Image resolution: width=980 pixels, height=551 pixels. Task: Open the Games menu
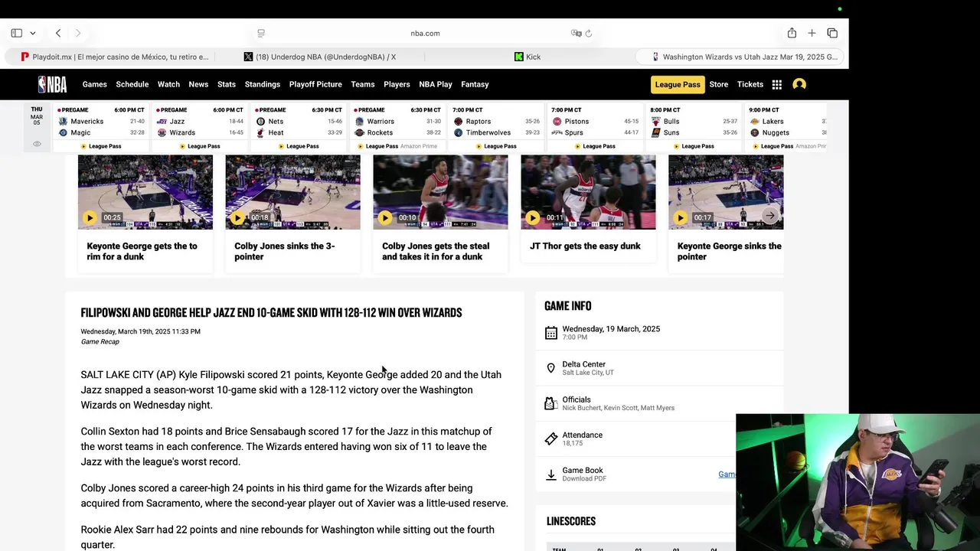coord(95,84)
